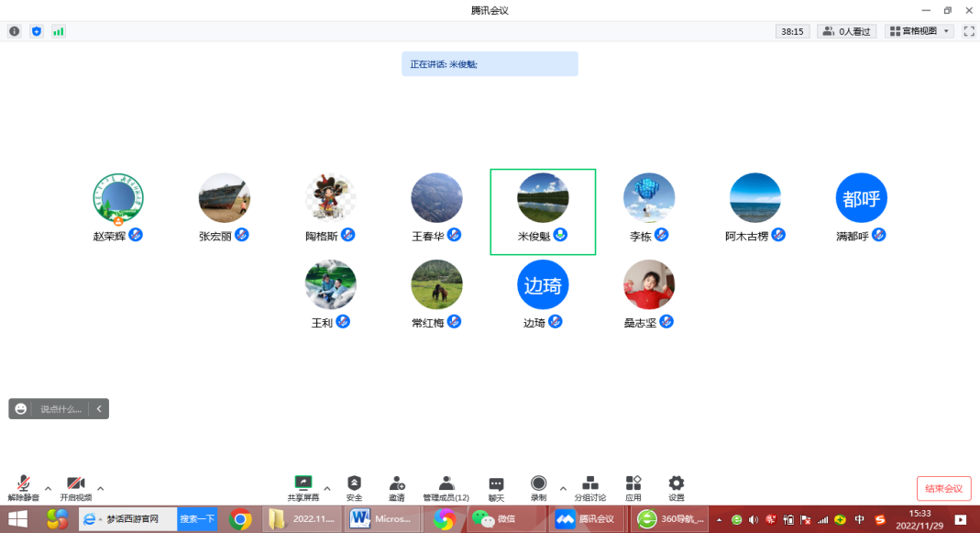Open meeting 设置 settings
The width and height of the screenshot is (980, 533).
point(676,487)
